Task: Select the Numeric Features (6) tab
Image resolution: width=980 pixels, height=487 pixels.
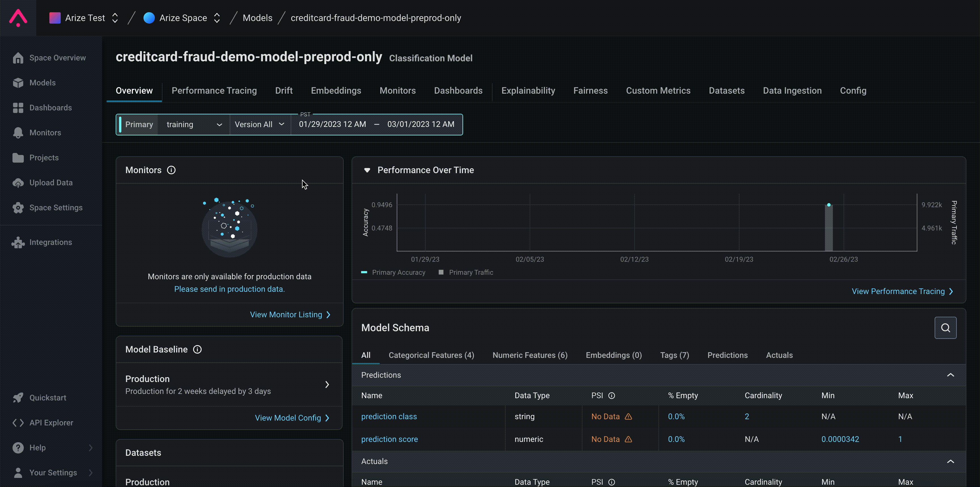Action: (x=530, y=355)
